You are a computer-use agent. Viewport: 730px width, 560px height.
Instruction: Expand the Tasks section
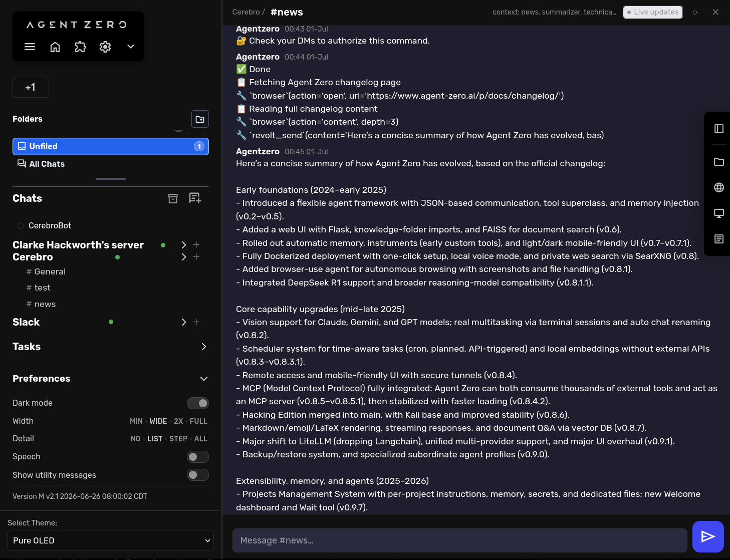[x=204, y=347]
